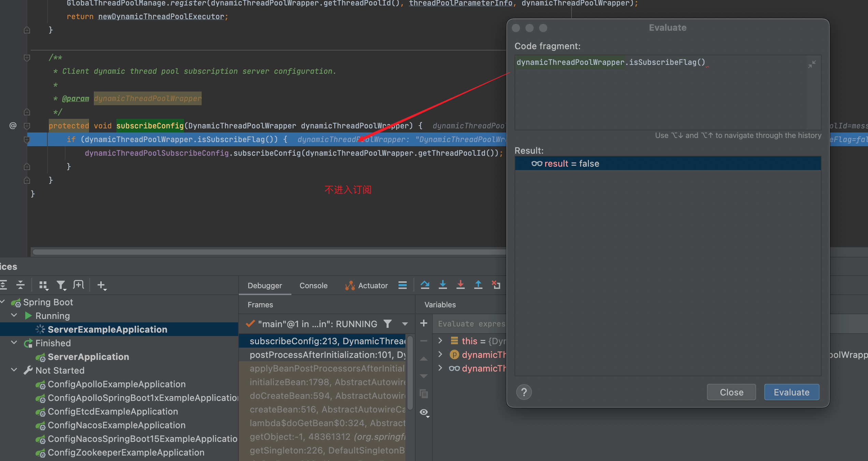Expand the 'this' variable node in Variables
The height and width of the screenshot is (461, 868).
pyautogui.click(x=440, y=341)
